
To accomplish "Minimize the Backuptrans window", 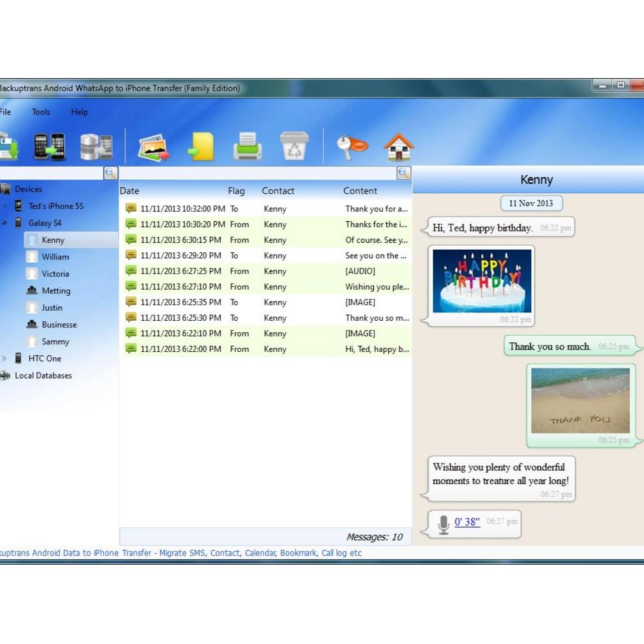I will point(602,85).
